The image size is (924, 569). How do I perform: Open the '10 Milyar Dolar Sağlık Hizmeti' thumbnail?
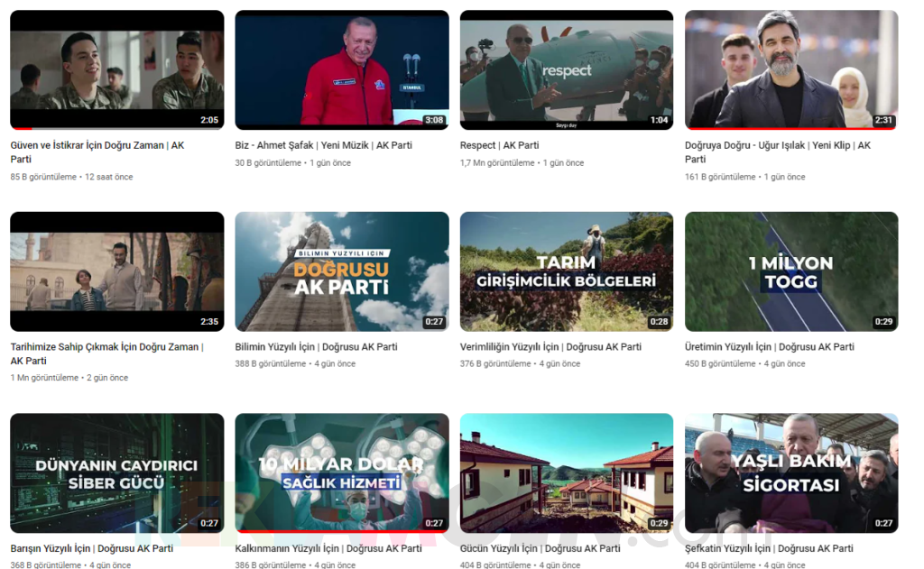point(341,473)
